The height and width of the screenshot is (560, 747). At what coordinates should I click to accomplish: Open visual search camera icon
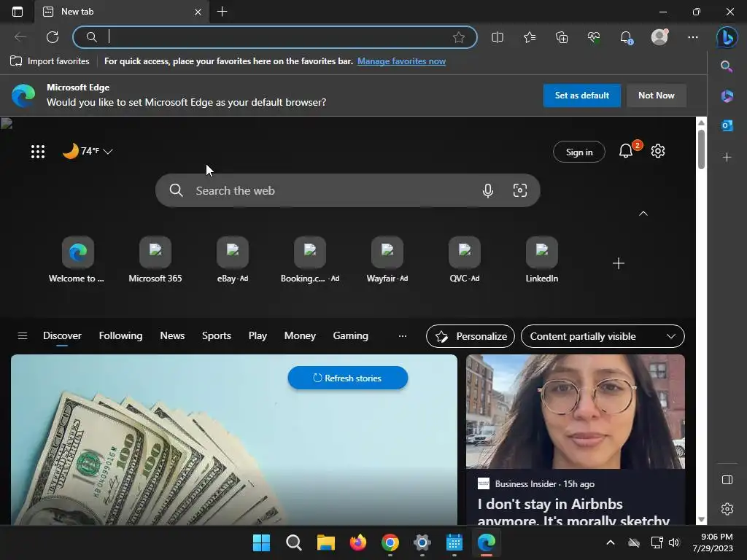tap(519, 190)
